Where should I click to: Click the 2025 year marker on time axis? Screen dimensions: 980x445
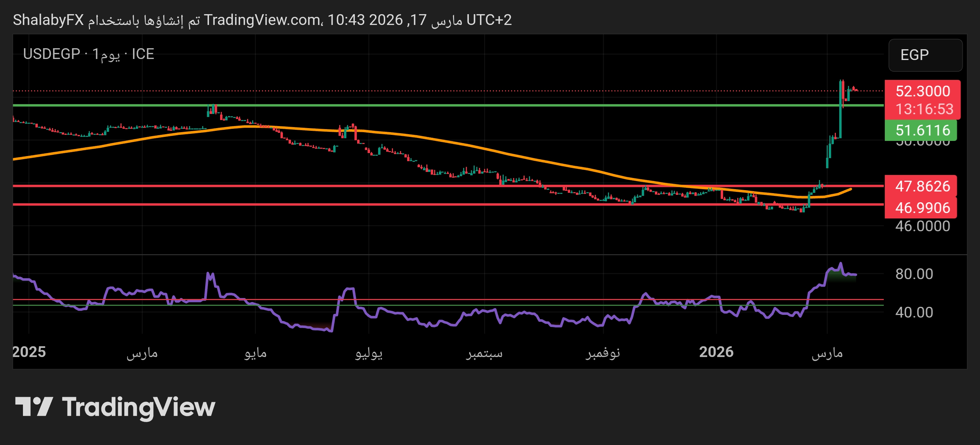click(x=29, y=352)
